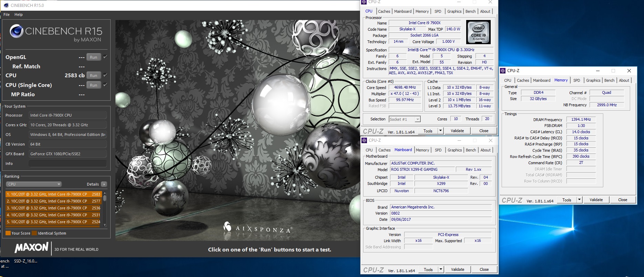Image resolution: width=644 pixels, height=277 pixels.
Task: Select ranking row 5 with score 2524
Action: (53, 222)
